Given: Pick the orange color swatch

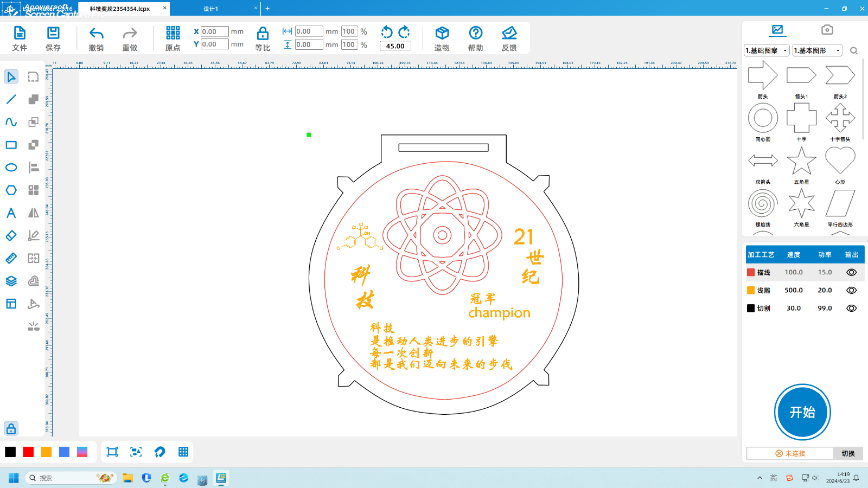Looking at the screenshot, I should 46,452.
